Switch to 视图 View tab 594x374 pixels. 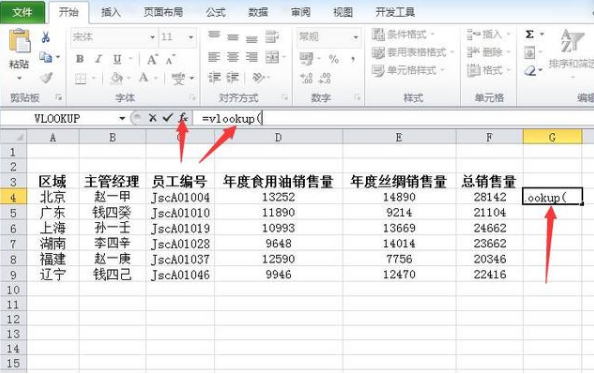[x=343, y=12]
